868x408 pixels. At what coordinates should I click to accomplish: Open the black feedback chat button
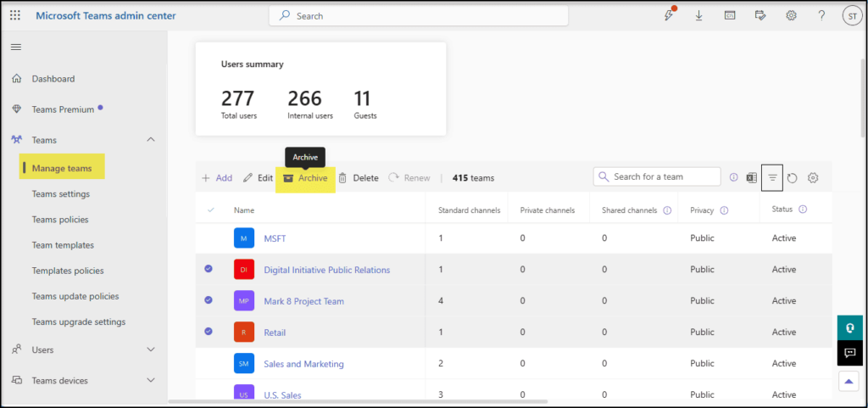click(849, 353)
